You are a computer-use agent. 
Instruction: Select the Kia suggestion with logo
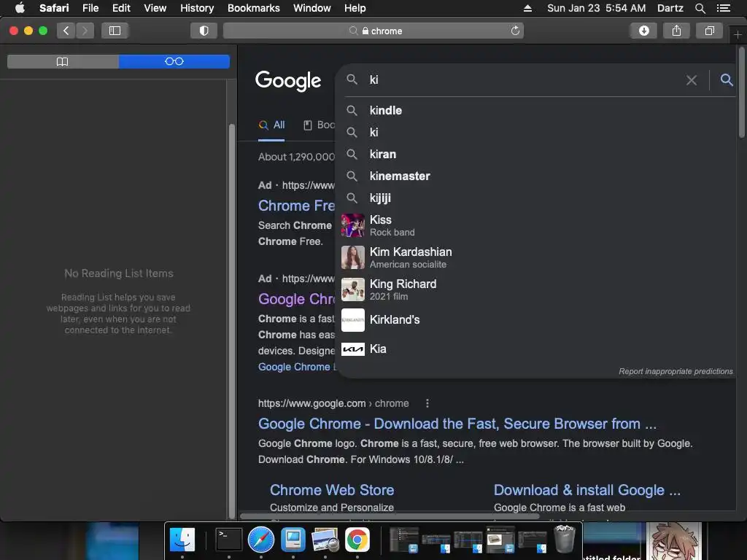coord(536,349)
